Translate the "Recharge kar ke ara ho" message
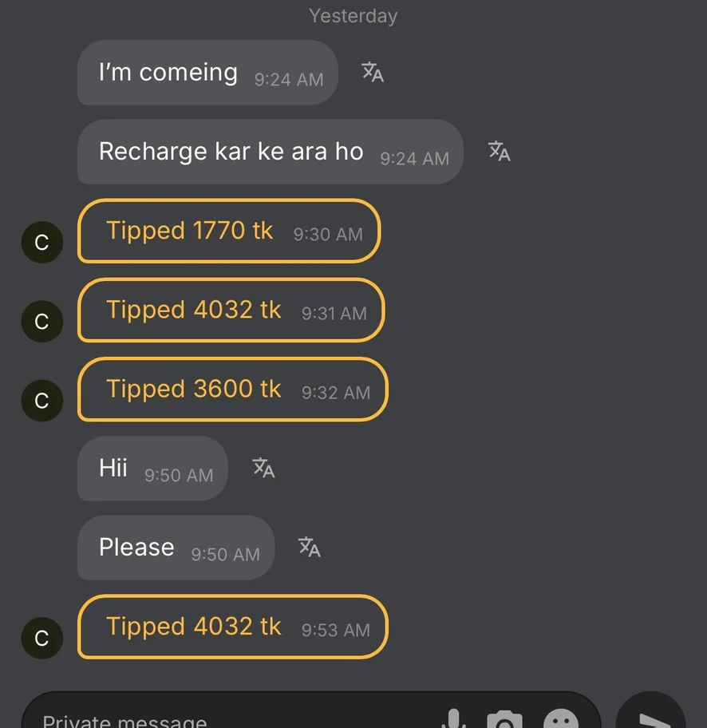Screen dimensions: 707x728 pyautogui.click(x=500, y=151)
